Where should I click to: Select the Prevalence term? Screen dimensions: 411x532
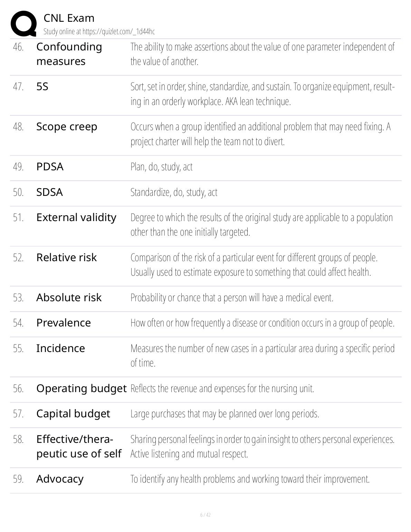click(x=64, y=323)
